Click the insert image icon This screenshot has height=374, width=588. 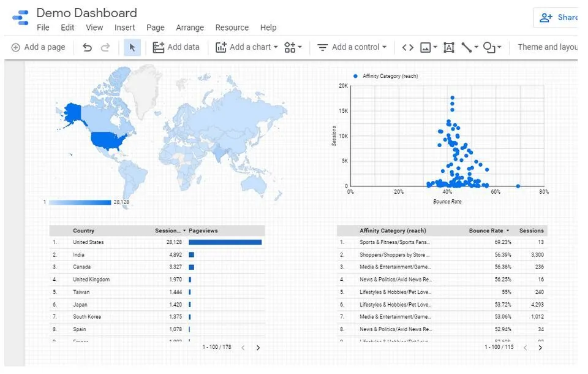425,47
